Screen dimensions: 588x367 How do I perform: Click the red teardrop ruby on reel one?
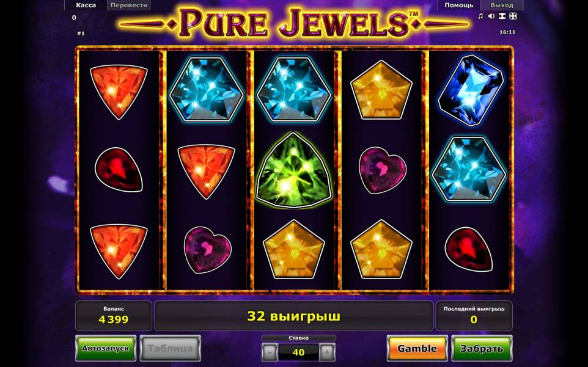119,170
